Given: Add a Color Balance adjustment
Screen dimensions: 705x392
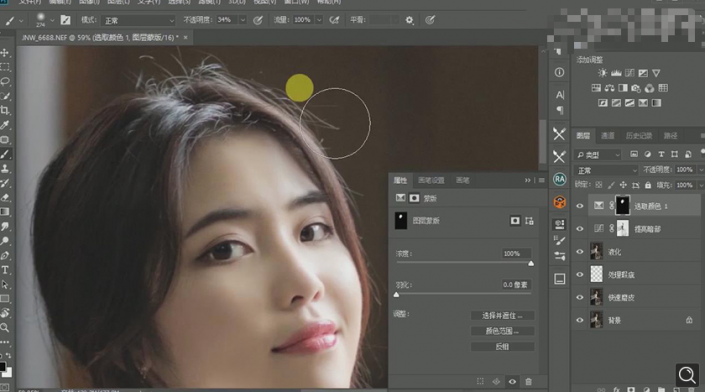Looking at the screenshot, I should [610, 88].
